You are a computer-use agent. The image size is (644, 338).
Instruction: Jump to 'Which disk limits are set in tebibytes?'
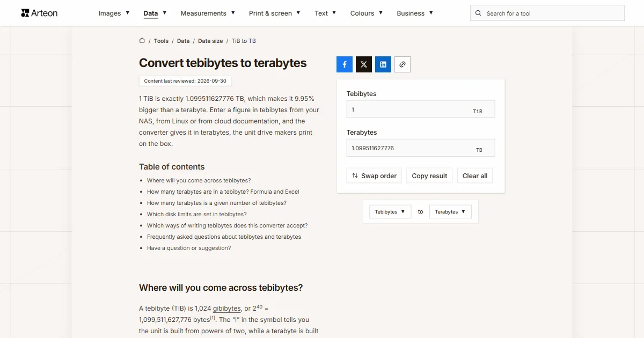pyautogui.click(x=197, y=215)
